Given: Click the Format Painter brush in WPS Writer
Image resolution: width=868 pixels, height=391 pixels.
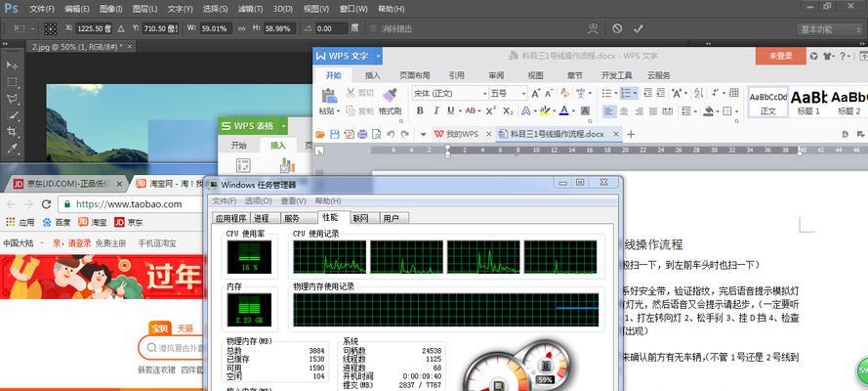Looking at the screenshot, I should 391,95.
